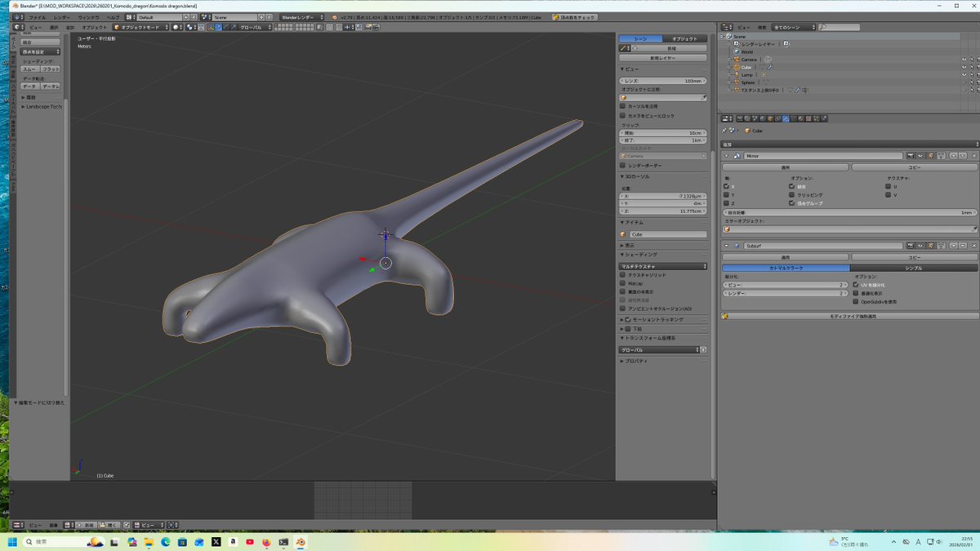
Task: Toggle the カーソルを注視 checkbox
Action: pos(623,106)
